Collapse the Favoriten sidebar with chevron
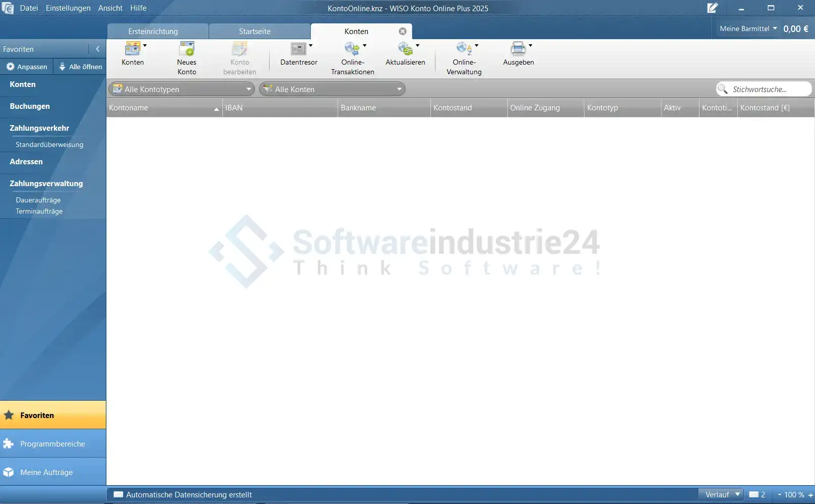 coord(98,49)
